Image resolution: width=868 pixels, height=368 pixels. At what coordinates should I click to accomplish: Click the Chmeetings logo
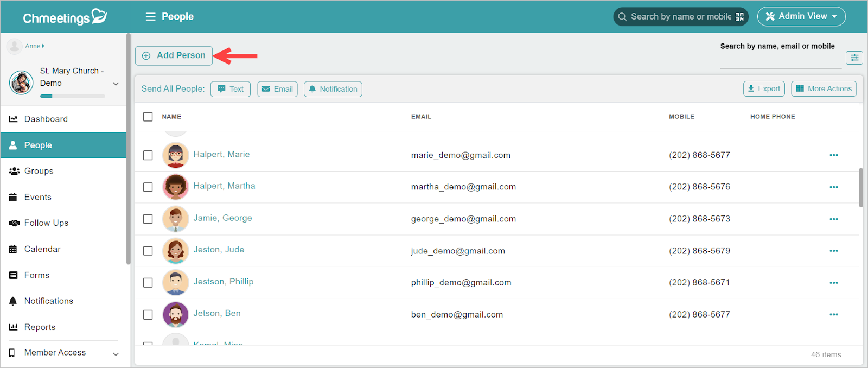point(65,17)
